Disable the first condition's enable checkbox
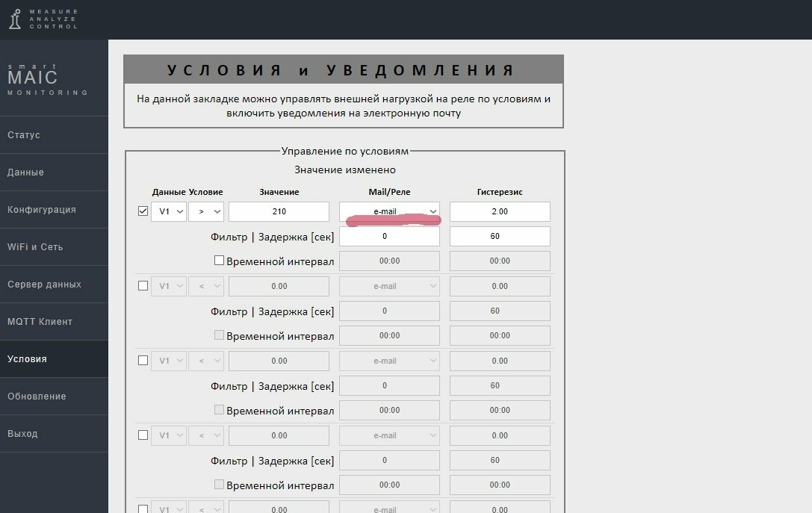The height and width of the screenshot is (513, 812). (143, 211)
